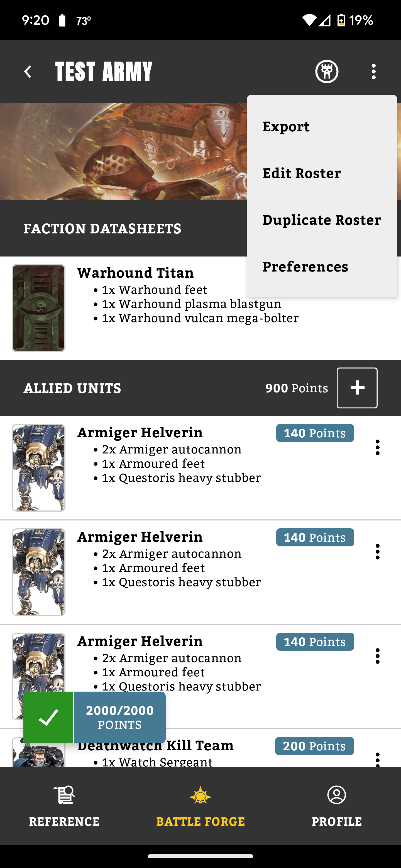401x868 pixels.
Task: Pick Duplicate Roster from the menu
Action: 321,220
